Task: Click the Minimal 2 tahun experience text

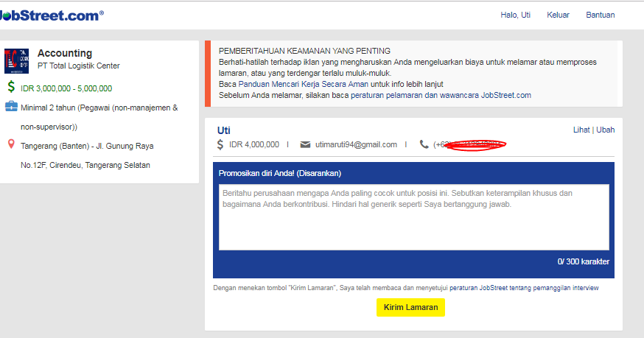Action: pos(99,117)
